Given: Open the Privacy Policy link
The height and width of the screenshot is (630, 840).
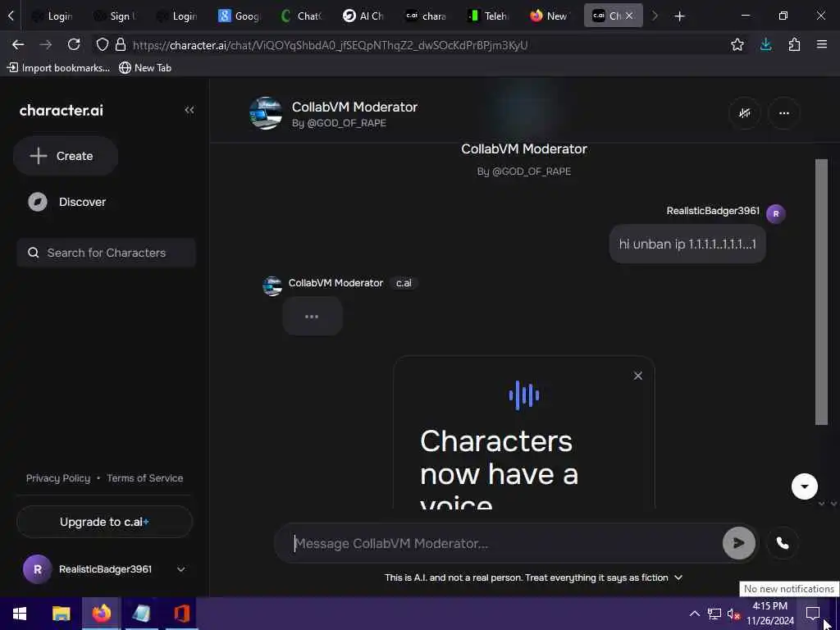Looking at the screenshot, I should pos(58,478).
